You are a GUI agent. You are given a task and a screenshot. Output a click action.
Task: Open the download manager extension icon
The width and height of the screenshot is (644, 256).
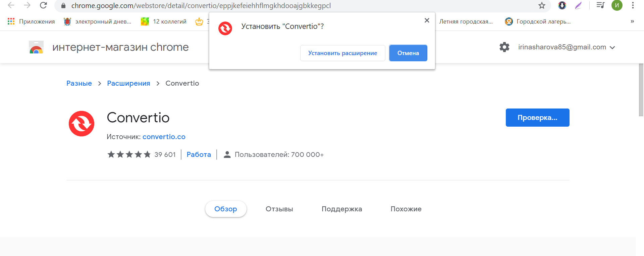tap(562, 5)
